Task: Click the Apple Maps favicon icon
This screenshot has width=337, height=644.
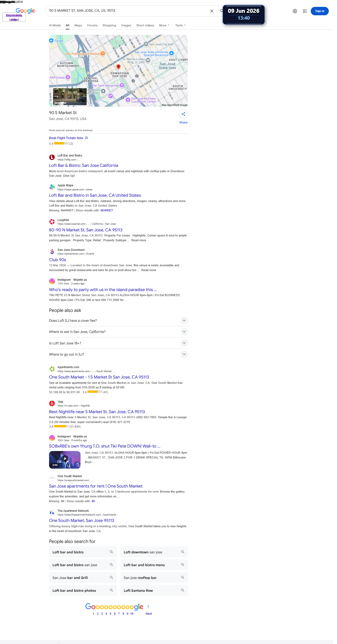Action: click(x=52, y=187)
